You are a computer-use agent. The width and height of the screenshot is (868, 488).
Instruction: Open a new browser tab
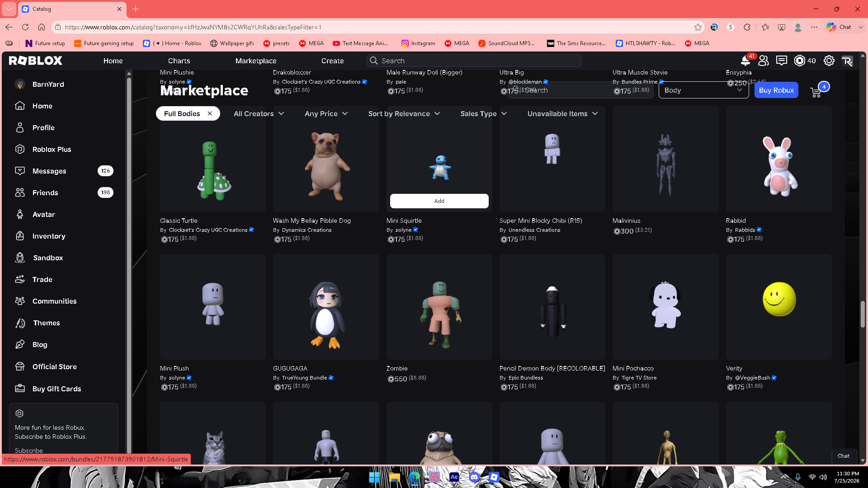pyautogui.click(x=136, y=9)
